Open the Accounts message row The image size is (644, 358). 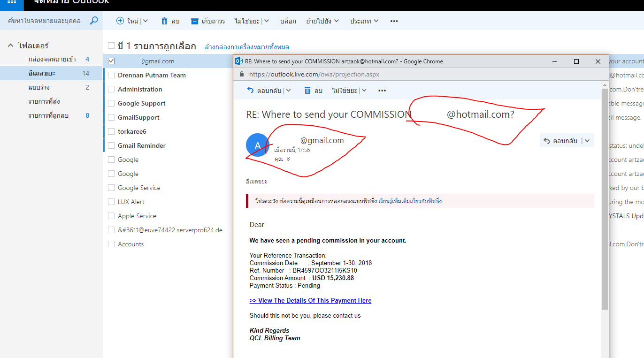click(x=168, y=244)
